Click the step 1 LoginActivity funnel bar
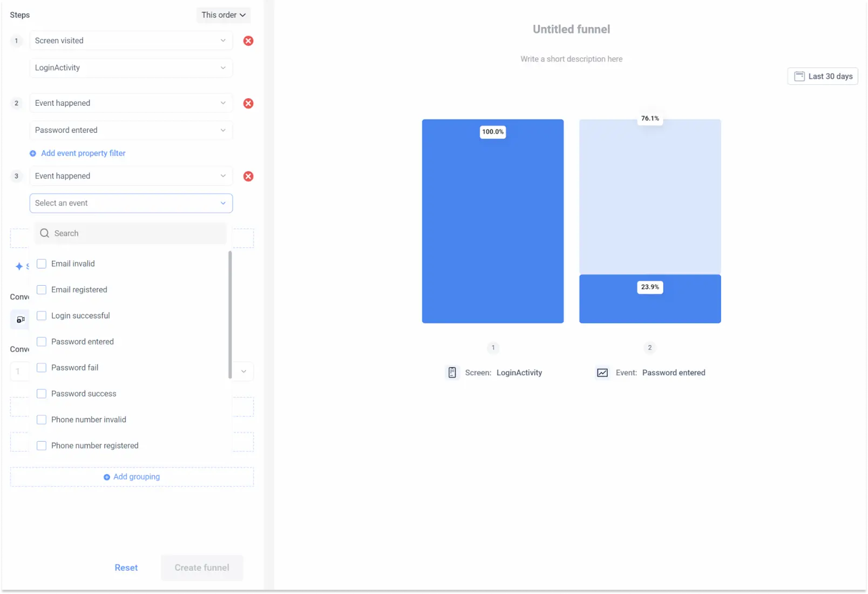 pos(493,221)
